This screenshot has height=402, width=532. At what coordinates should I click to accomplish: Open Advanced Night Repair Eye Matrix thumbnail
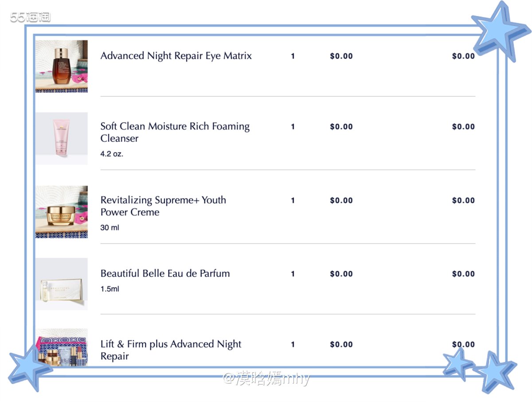(x=62, y=66)
